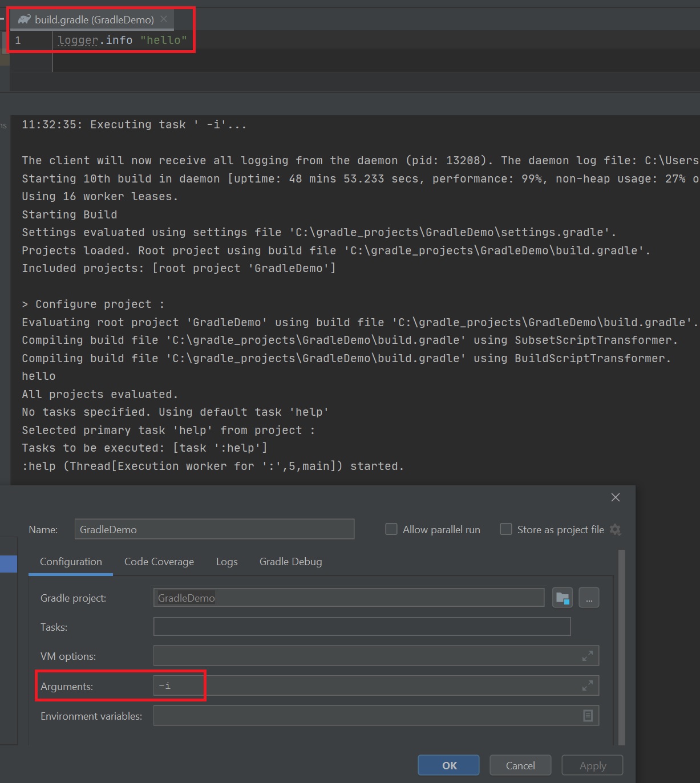Click the Cancel button

click(x=520, y=765)
